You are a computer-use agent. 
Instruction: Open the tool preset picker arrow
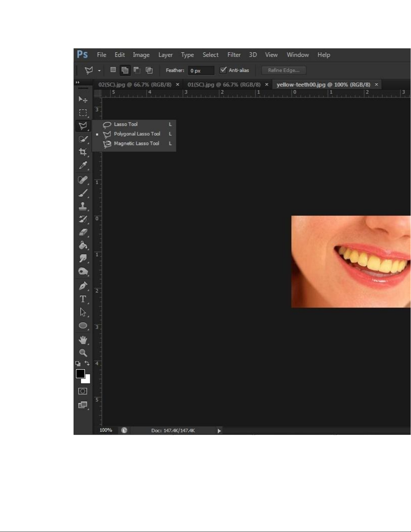point(99,70)
